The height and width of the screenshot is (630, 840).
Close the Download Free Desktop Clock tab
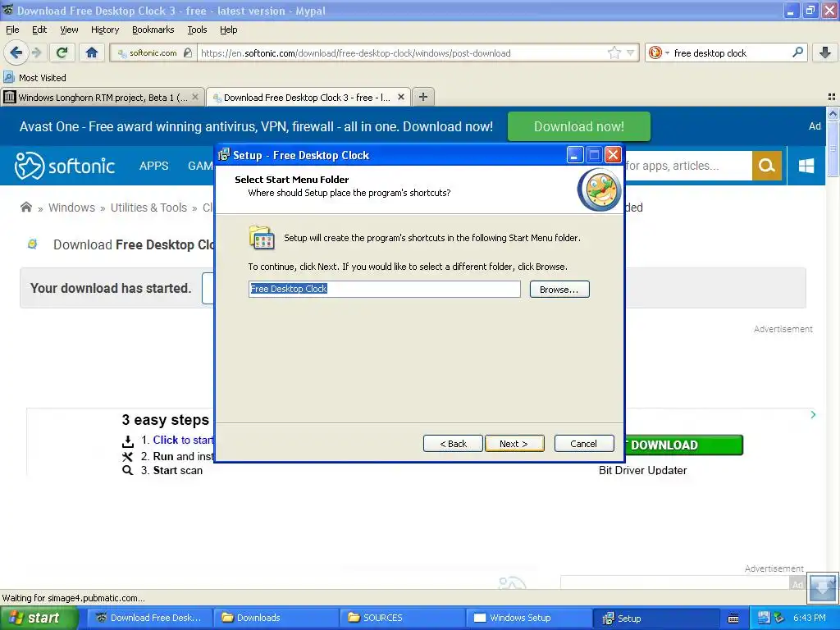tap(400, 97)
